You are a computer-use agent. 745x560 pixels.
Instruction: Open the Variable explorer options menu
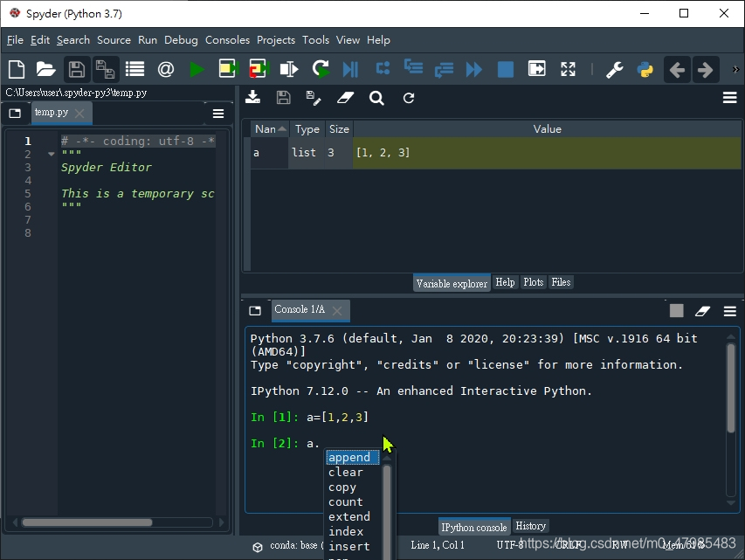point(729,98)
